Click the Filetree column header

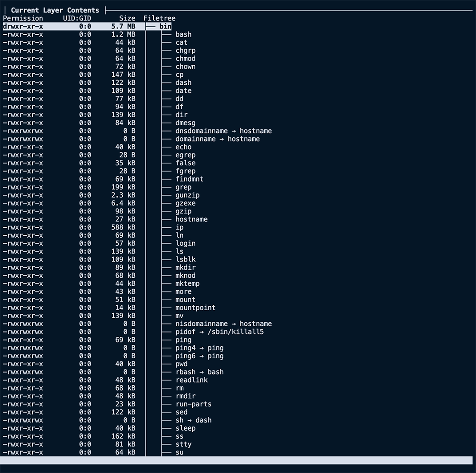[x=159, y=19]
